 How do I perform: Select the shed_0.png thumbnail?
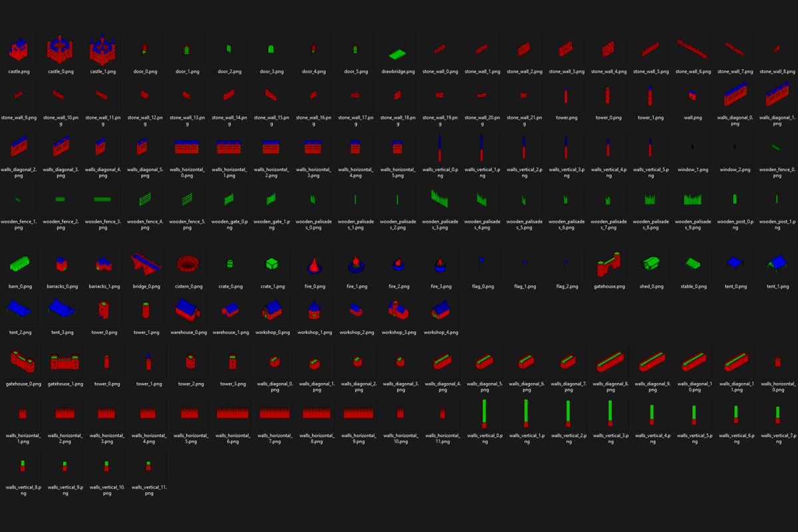[650, 263]
